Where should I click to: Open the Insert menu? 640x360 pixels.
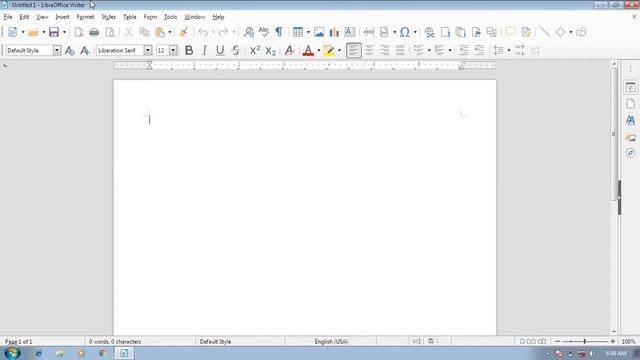(62, 17)
